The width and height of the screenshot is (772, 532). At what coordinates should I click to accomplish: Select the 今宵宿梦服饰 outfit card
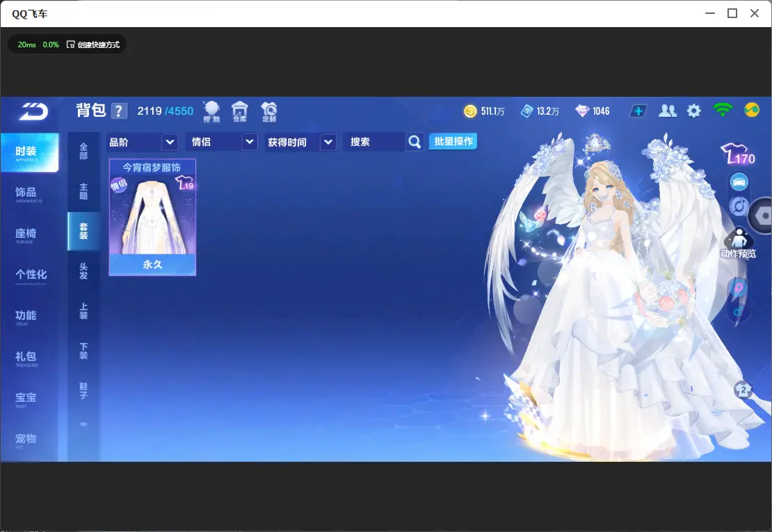coord(152,217)
